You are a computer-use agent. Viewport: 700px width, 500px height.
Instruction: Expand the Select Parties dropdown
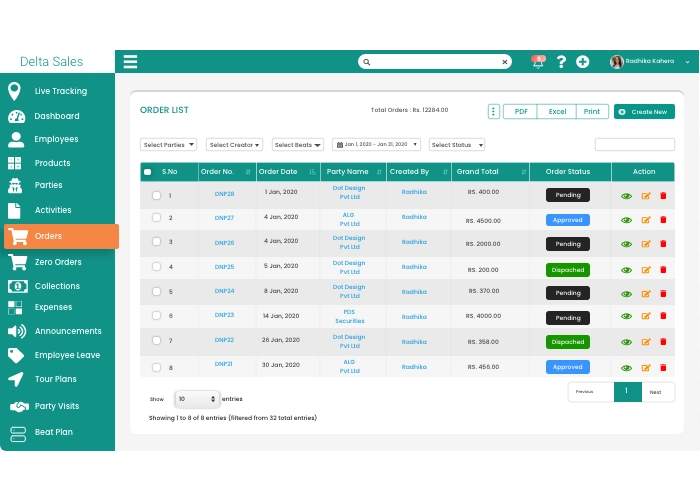(x=169, y=145)
